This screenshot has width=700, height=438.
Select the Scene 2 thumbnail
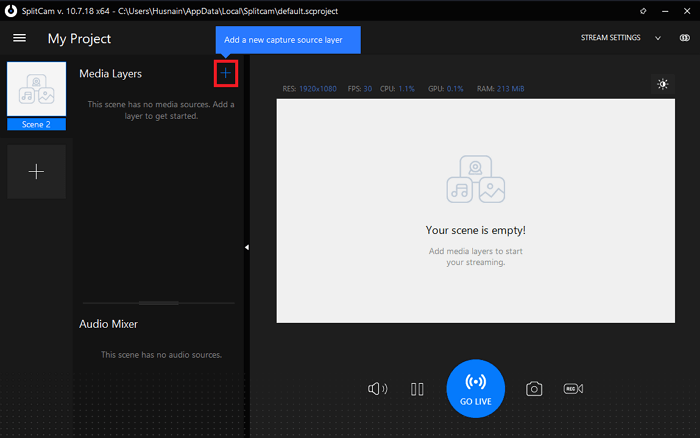coord(37,89)
